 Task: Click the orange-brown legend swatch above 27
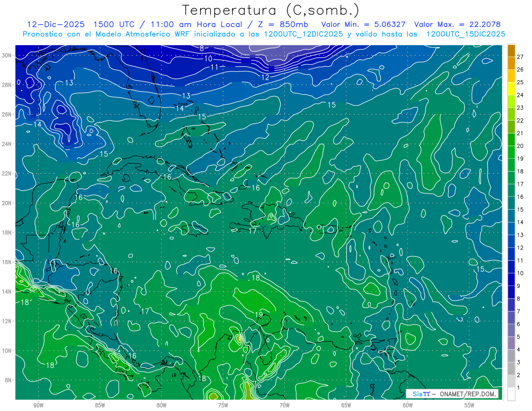(x=512, y=50)
